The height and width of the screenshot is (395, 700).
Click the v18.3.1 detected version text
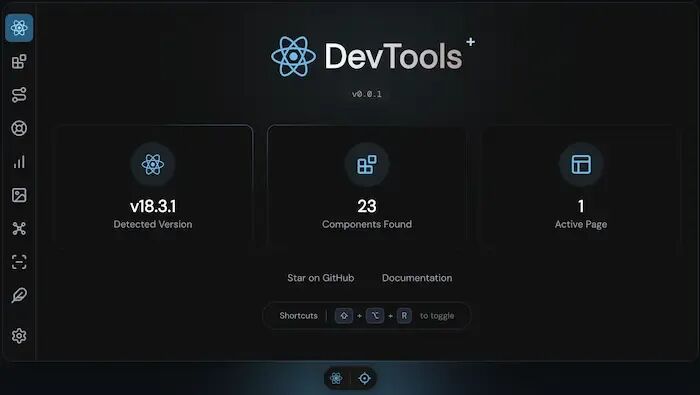[x=153, y=206]
